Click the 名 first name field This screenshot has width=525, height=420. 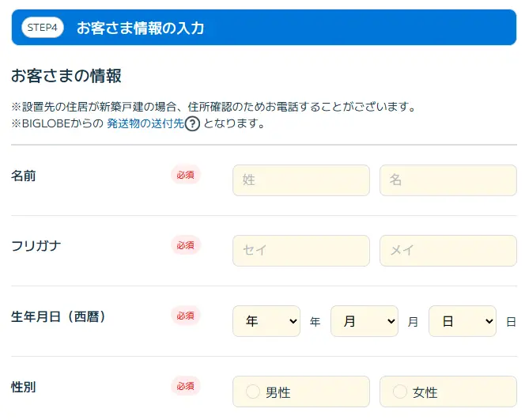click(448, 180)
